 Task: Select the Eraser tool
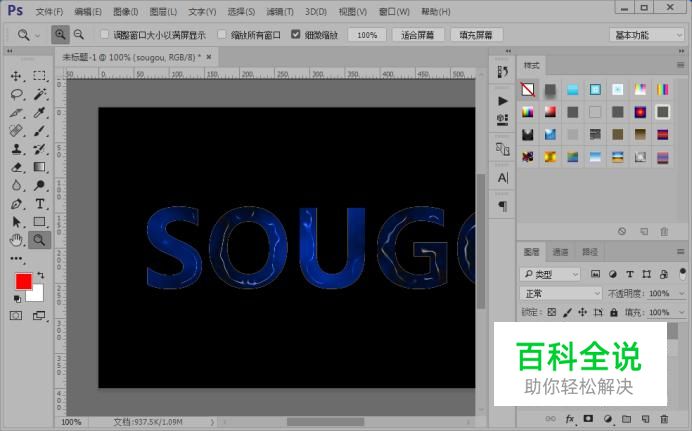coord(16,167)
